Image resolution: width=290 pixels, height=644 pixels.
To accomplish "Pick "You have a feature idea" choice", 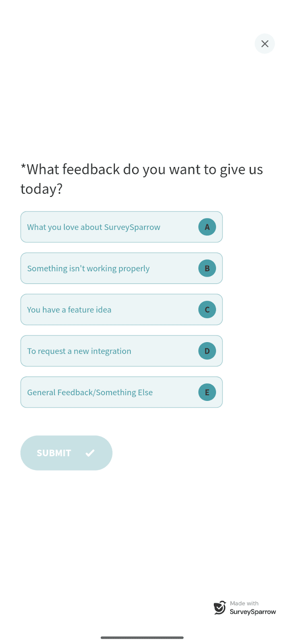I will pyautogui.click(x=69, y=310).
